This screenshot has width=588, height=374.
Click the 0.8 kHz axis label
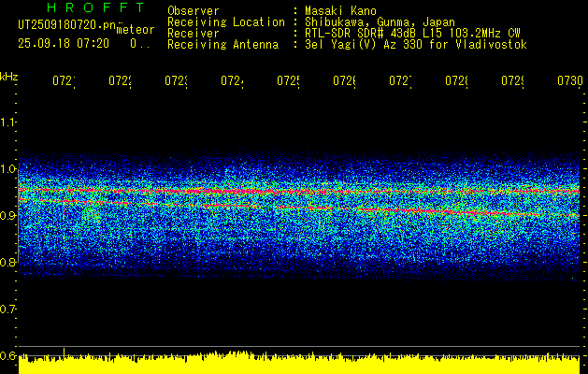point(7,262)
